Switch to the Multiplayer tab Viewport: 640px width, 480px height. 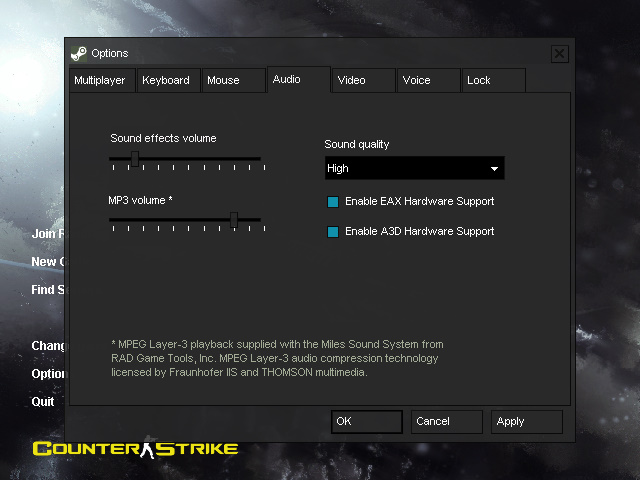pyautogui.click(x=100, y=80)
